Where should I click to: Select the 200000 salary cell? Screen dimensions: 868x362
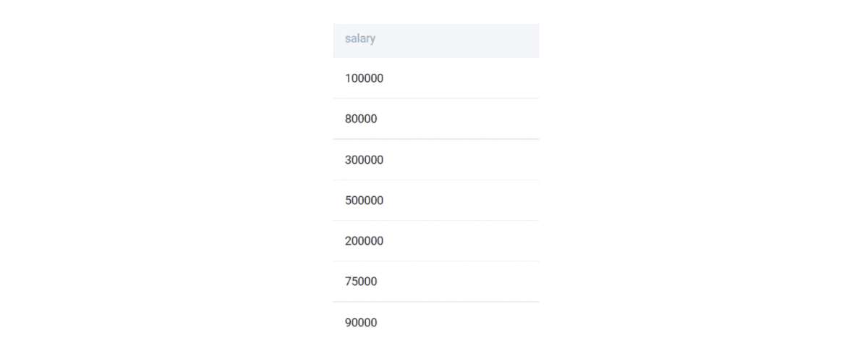coord(364,240)
